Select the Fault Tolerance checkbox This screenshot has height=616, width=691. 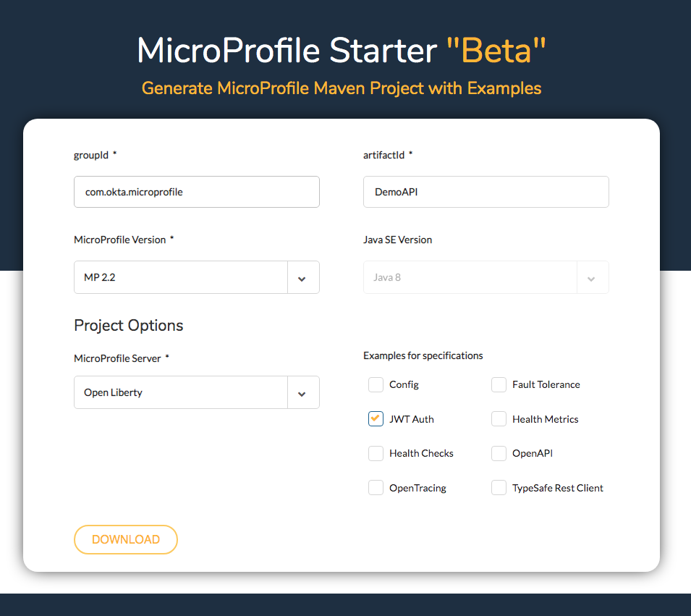[499, 384]
